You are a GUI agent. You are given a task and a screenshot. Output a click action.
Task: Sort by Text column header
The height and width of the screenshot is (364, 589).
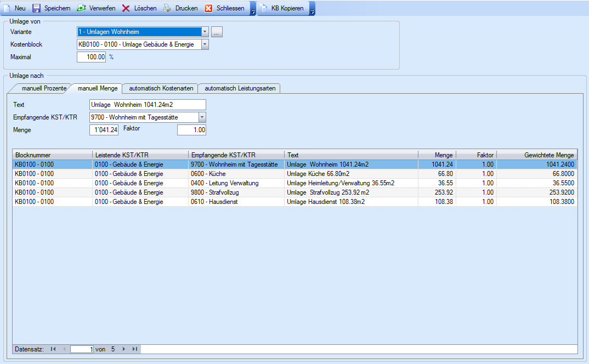click(x=352, y=155)
